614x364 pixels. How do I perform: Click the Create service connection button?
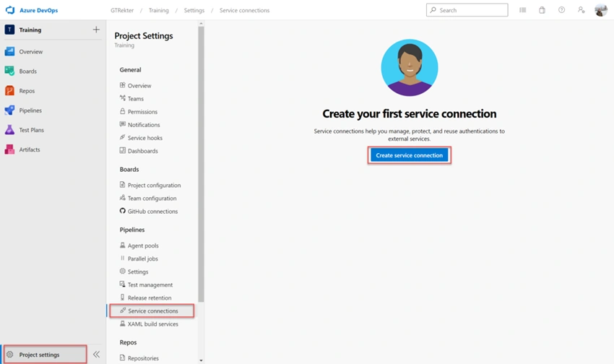click(x=409, y=155)
